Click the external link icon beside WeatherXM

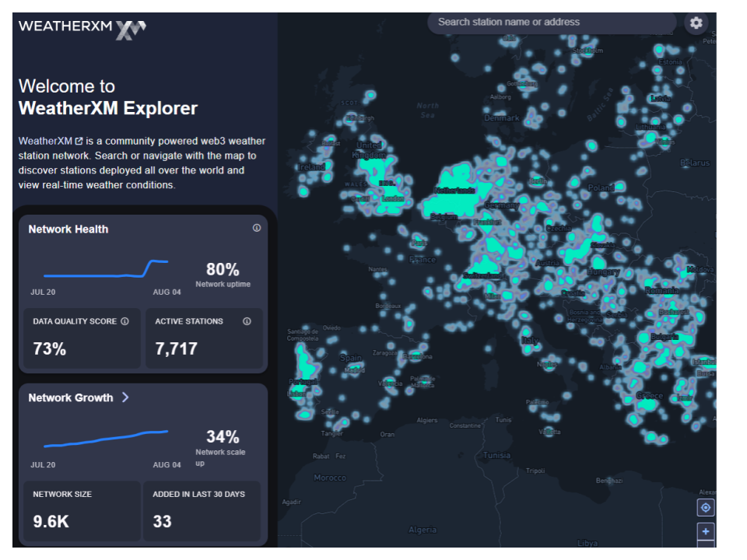pyautogui.click(x=79, y=142)
